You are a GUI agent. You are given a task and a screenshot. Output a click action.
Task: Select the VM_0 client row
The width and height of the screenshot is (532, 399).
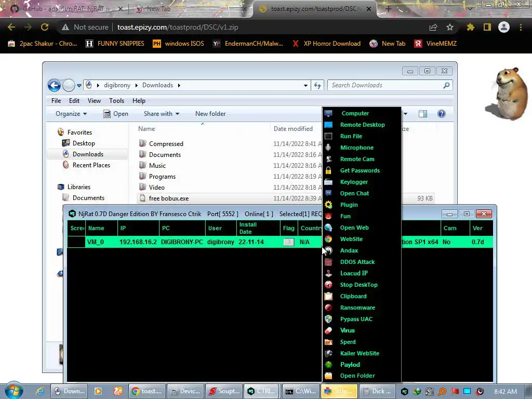click(280, 242)
